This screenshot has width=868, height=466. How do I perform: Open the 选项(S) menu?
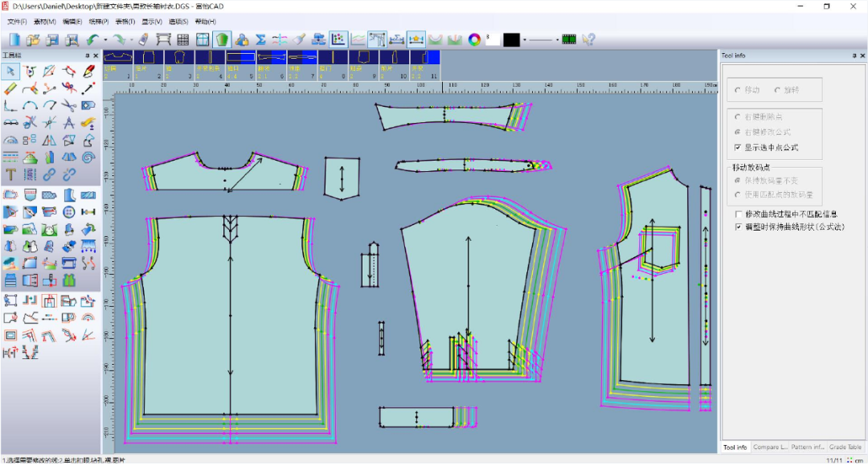(178, 22)
